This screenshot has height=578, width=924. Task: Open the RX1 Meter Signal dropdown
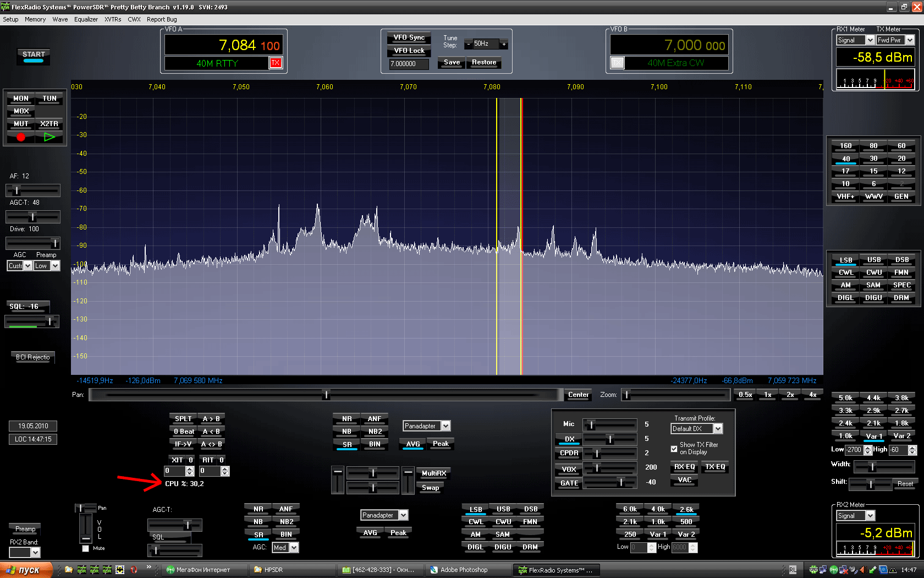[x=870, y=40]
